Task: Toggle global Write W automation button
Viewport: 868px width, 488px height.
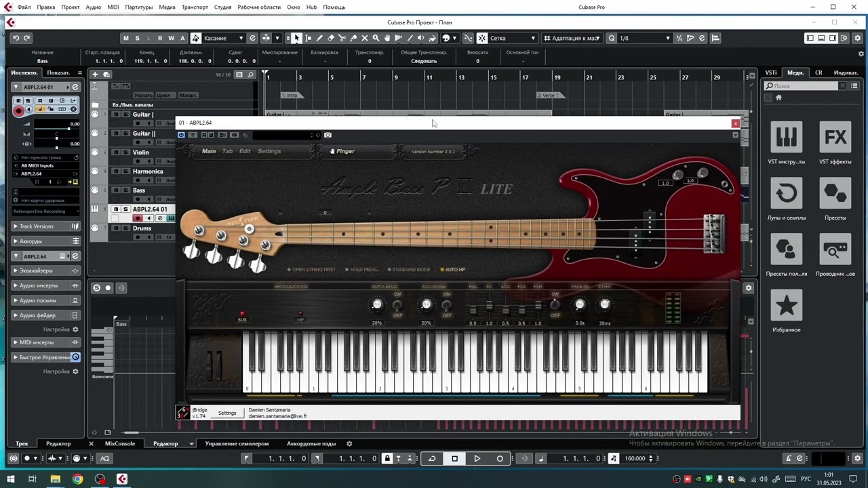Action: [171, 38]
